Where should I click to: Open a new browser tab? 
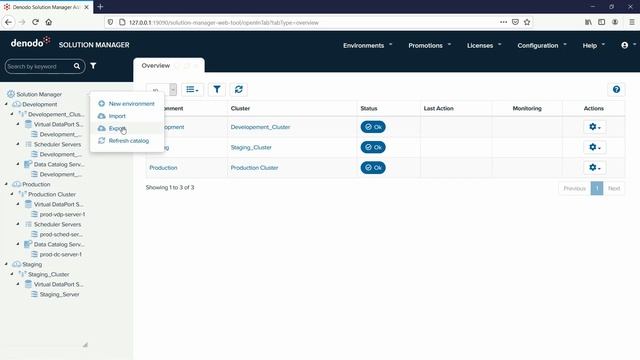click(x=100, y=7)
